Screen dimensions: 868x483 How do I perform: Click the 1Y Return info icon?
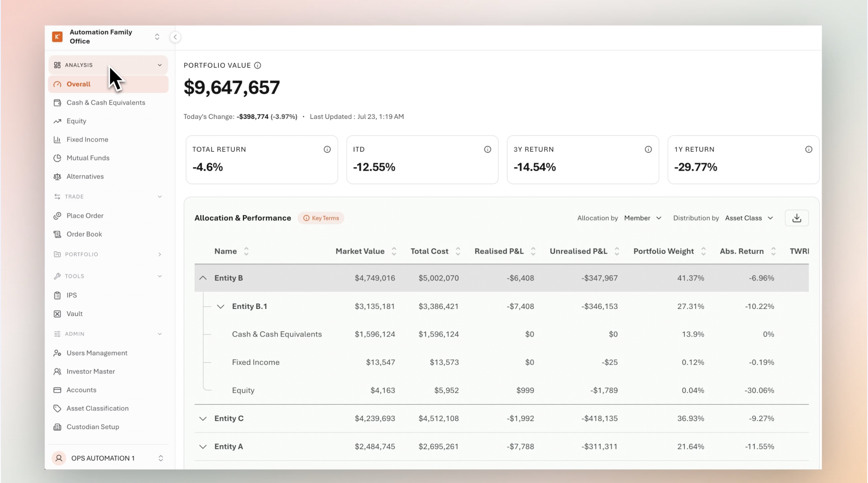click(x=809, y=149)
